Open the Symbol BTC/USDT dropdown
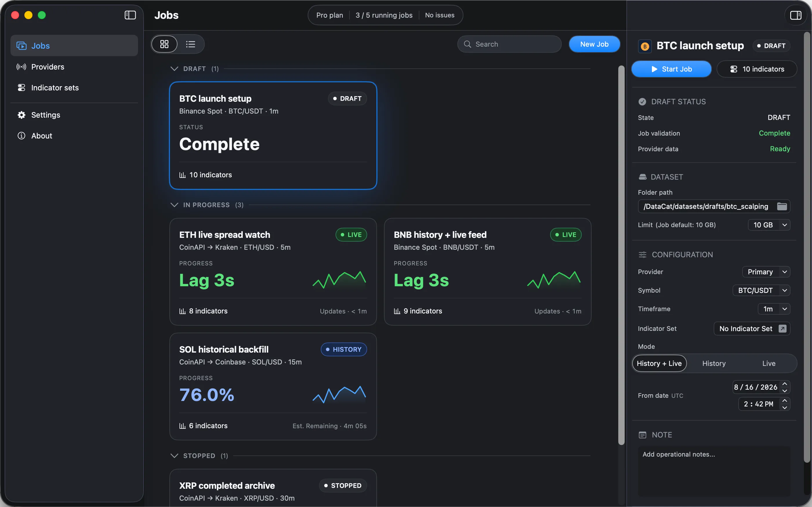This screenshot has height=507, width=812. 761,290
